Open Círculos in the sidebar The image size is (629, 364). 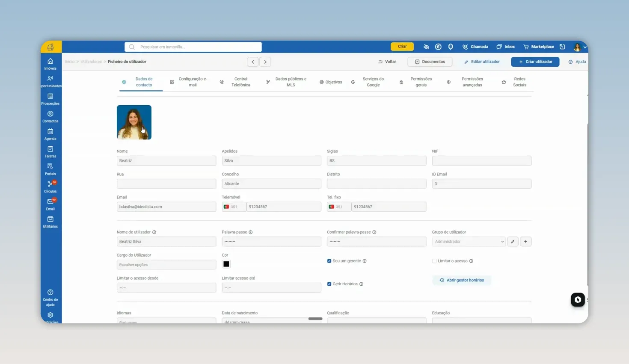click(x=50, y=186)
